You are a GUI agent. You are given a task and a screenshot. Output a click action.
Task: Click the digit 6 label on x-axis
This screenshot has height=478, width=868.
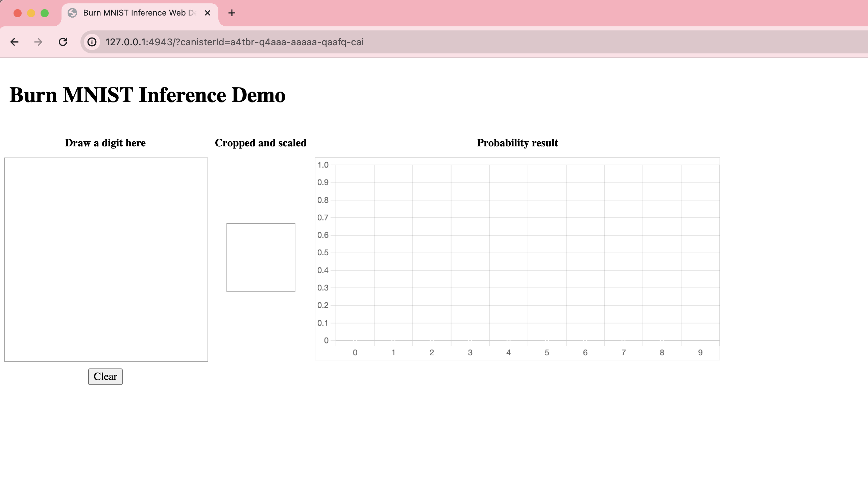pyautogui.click(x=584, y=352)
